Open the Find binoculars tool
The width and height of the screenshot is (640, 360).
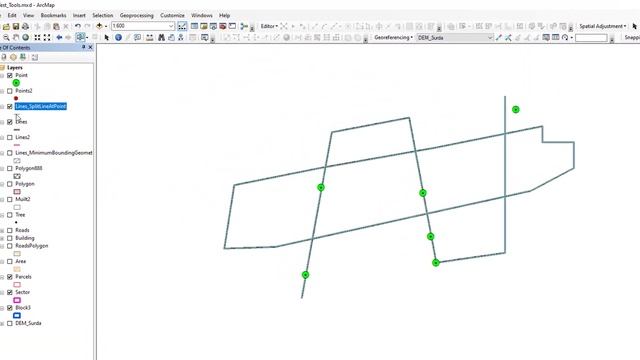[x=161, y=38]
